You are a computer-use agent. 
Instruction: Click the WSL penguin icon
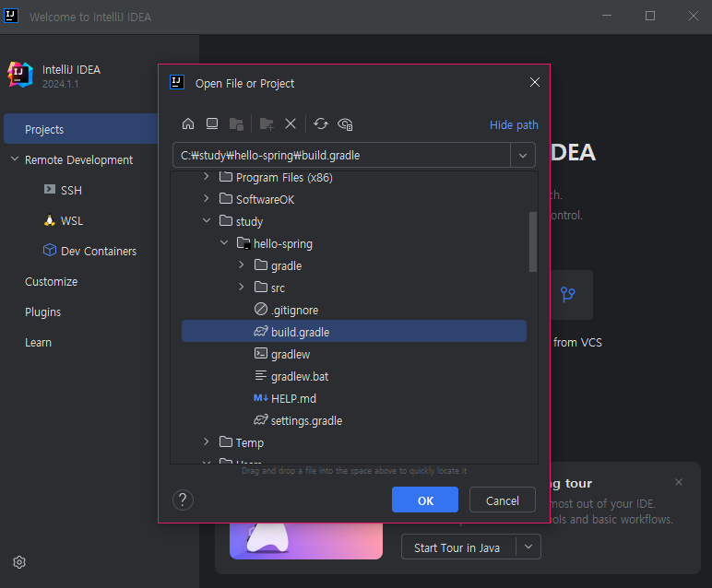click(50, 220)
